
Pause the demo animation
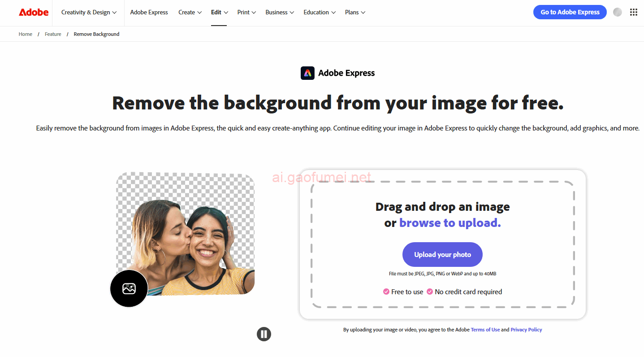(264, 334)
